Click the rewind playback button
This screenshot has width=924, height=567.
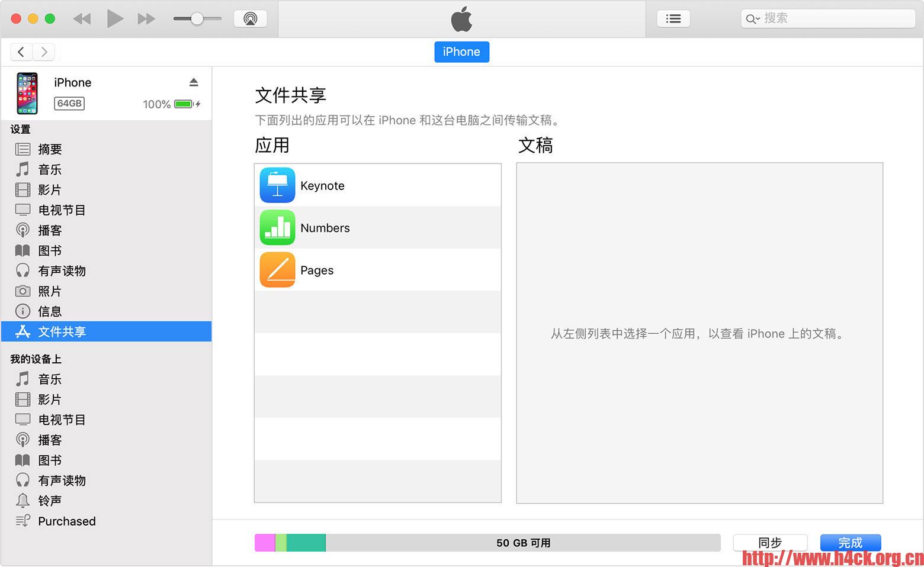click(82, 19)
